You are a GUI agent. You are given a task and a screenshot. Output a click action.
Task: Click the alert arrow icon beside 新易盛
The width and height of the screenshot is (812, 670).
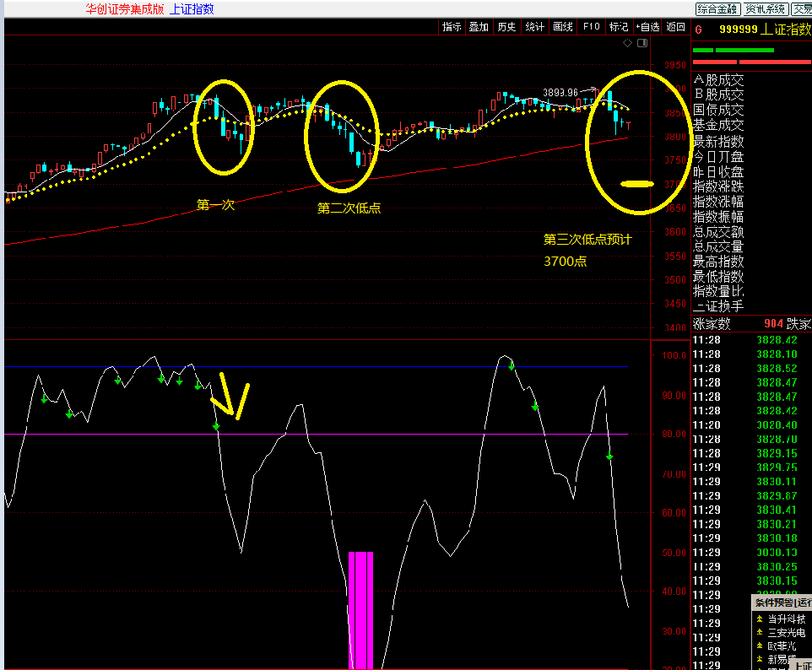pos(760,659)
